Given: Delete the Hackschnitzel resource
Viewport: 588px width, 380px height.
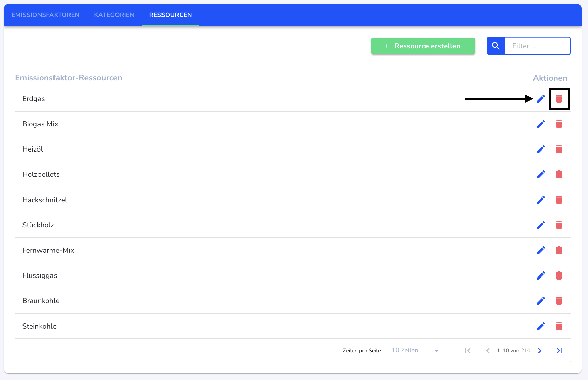Looking at the screenshot, I should tap(559, 200).
